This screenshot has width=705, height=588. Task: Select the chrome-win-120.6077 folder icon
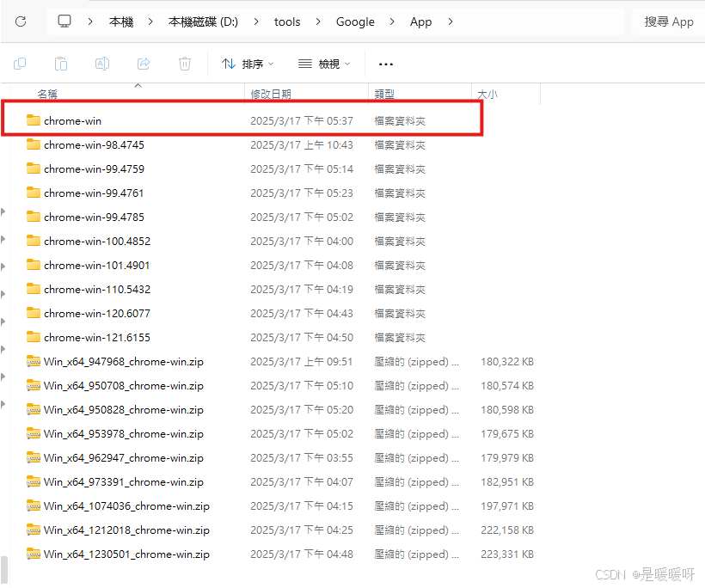[34, 313]
